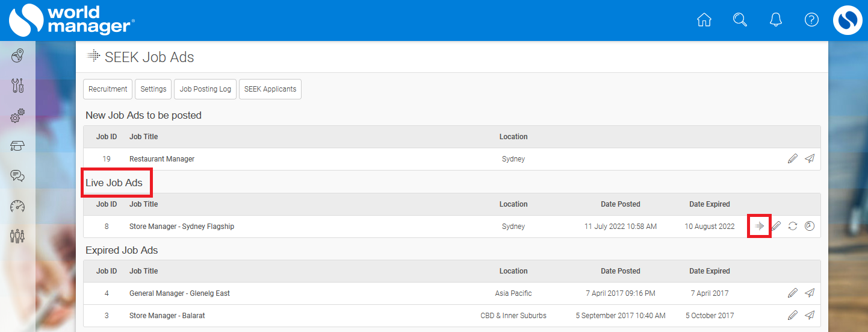Click 'New Job Ads to be posted' heading
This screenshot has height=332, width=868.
pos(143,115)
